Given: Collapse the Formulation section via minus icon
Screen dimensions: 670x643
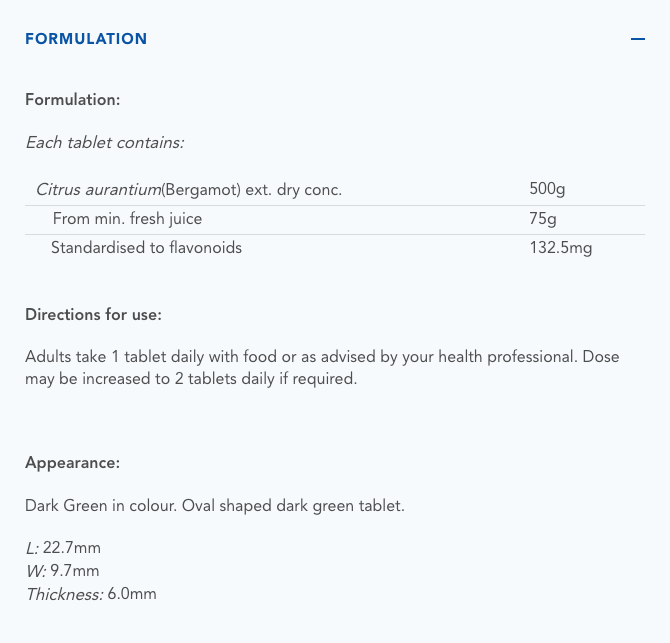Looking at the screenshot, I should coord(637,39).
